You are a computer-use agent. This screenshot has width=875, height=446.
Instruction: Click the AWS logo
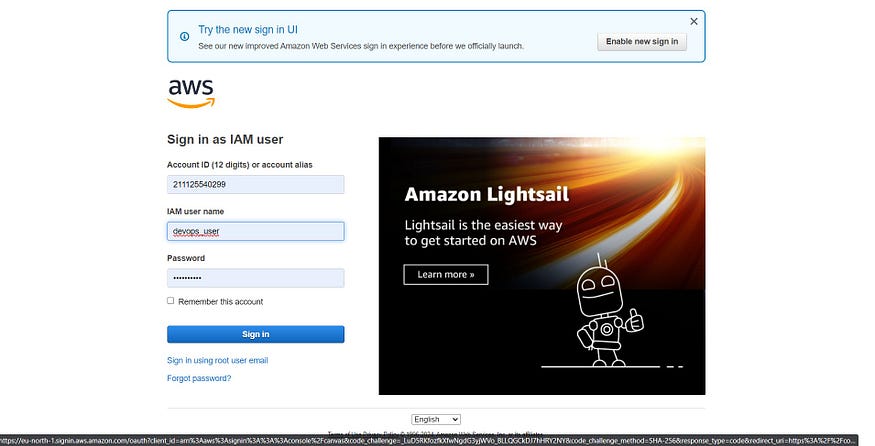(x=191, y=93)
